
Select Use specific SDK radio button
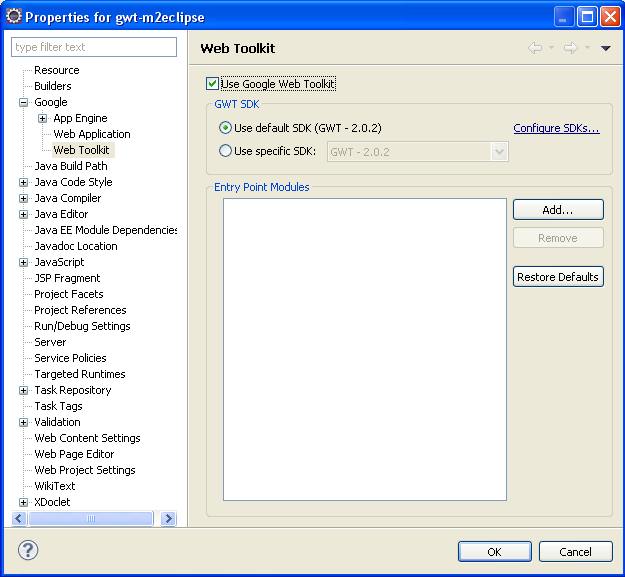coord(225,151)
